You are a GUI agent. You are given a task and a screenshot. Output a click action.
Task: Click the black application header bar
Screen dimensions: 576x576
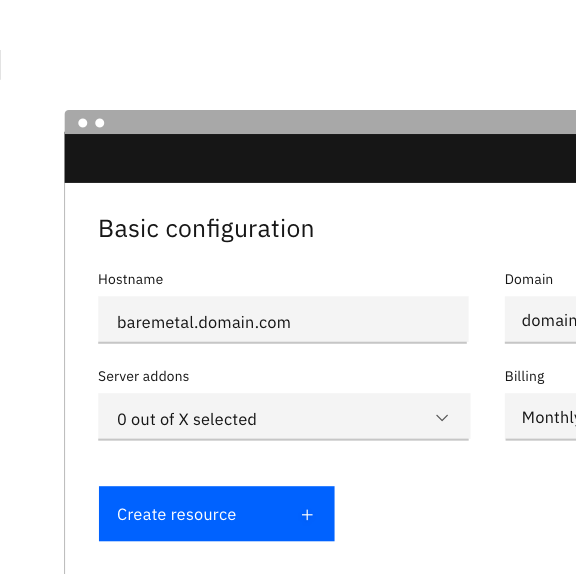(320, 158)
